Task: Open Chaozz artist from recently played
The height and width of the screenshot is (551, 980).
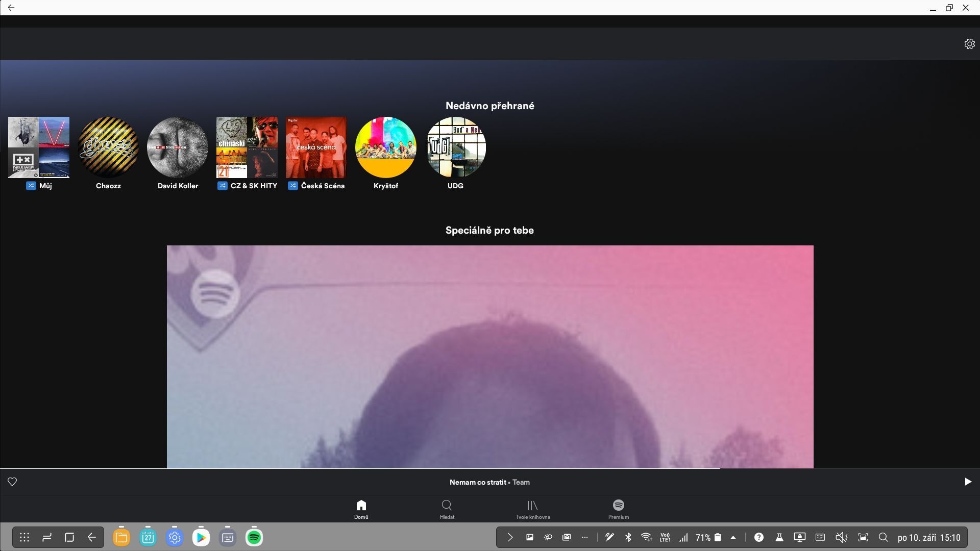Action: pos(108,147)
